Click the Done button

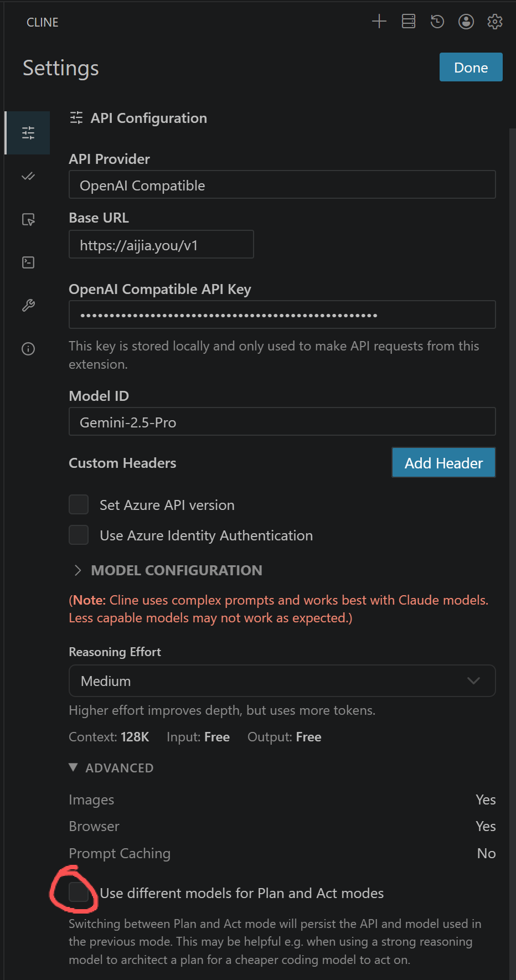471,68
